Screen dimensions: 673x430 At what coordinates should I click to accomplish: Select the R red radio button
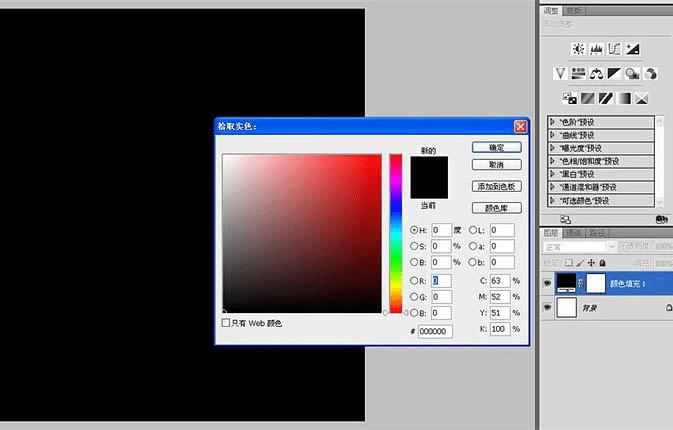[414, 280]
